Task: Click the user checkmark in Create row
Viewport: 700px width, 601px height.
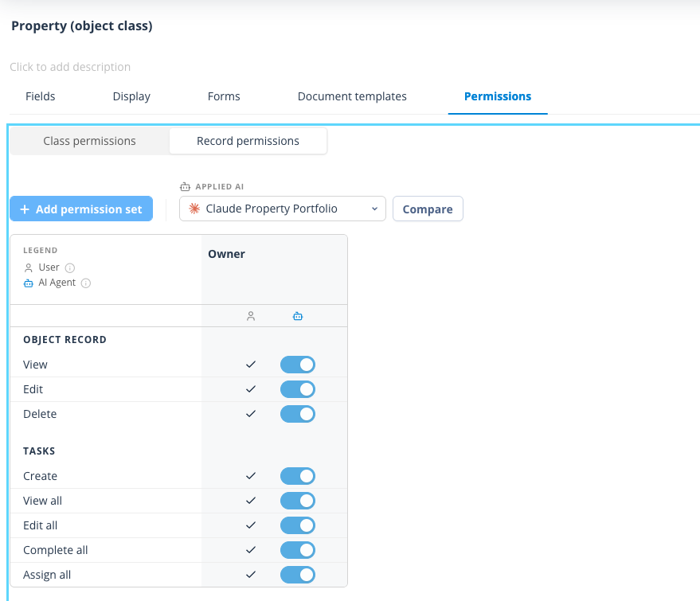Action: coord(251,476)
